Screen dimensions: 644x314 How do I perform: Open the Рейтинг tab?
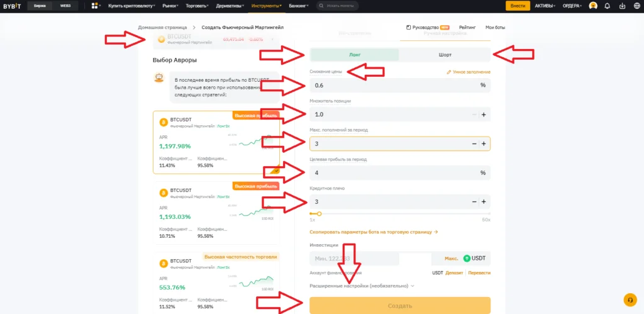point(467,28)
